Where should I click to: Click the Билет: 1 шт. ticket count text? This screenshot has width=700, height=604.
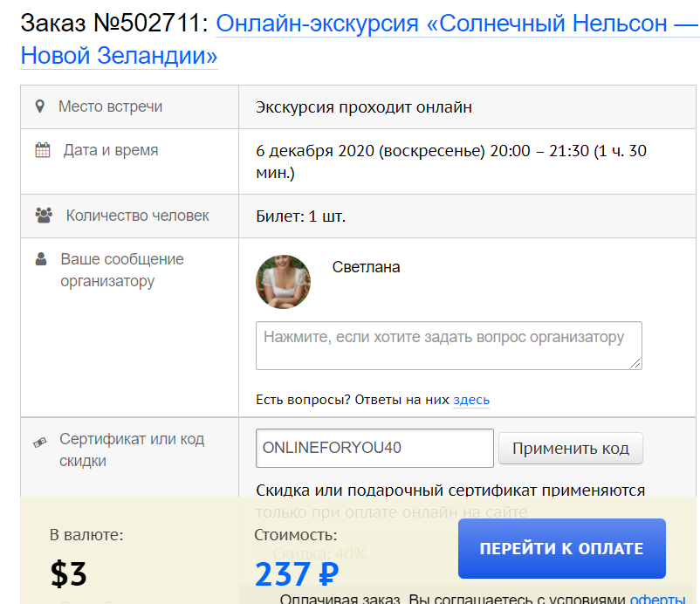[x=301, y=216]
